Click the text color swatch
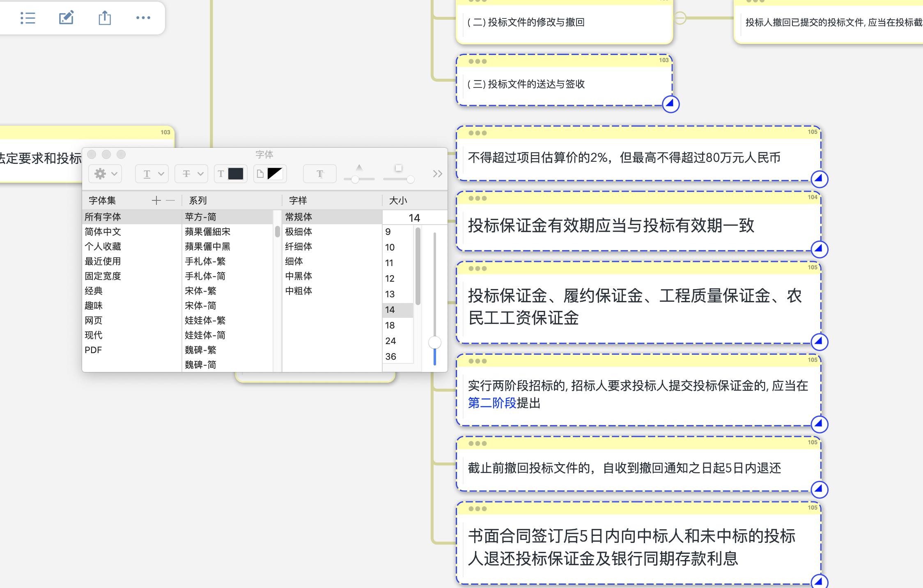Image resolution: width=923 pixels, height=588 pixels. pos(236,174)
